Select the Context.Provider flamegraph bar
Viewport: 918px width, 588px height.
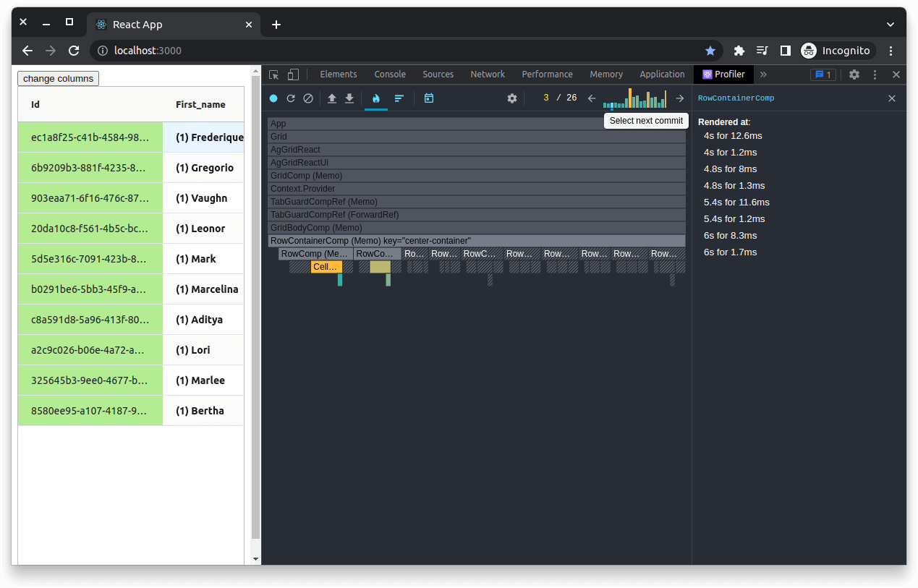click(x=477, y=189)
